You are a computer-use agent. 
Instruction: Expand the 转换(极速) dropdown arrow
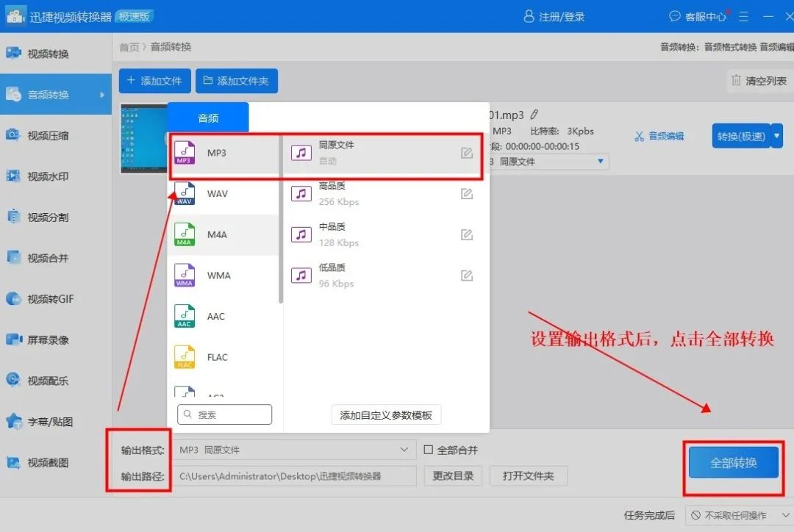click(777, 136)
